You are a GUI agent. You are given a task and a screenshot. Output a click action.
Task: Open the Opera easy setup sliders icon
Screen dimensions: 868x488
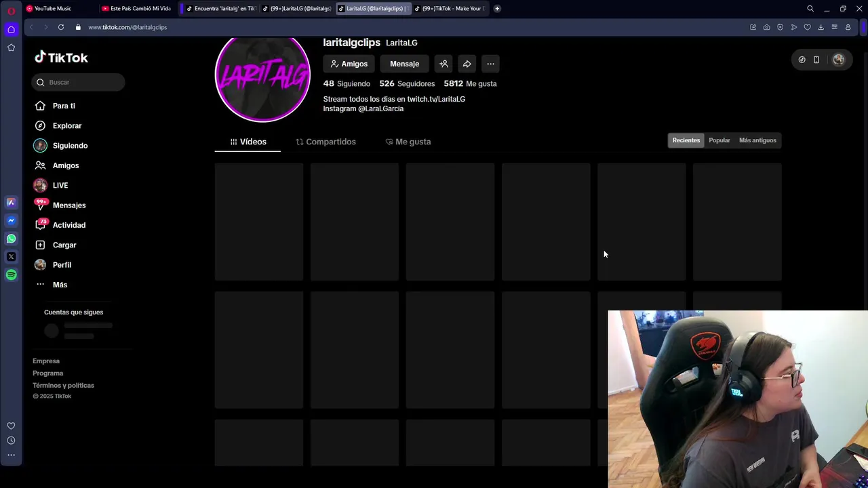[x=834, y=27]
